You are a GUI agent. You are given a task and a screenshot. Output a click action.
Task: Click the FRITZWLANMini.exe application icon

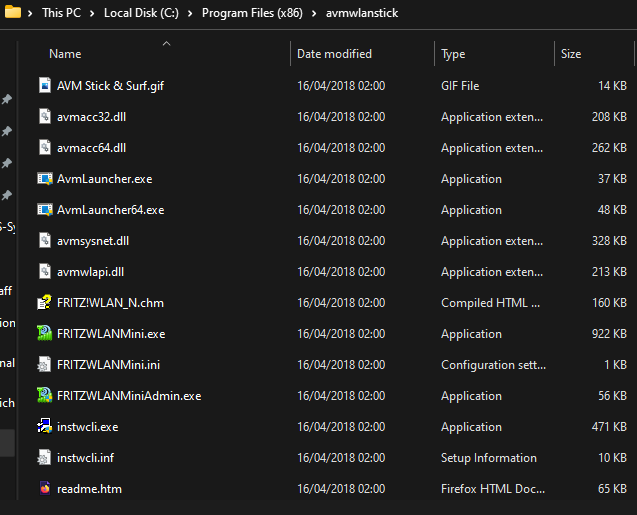(45, 333)
